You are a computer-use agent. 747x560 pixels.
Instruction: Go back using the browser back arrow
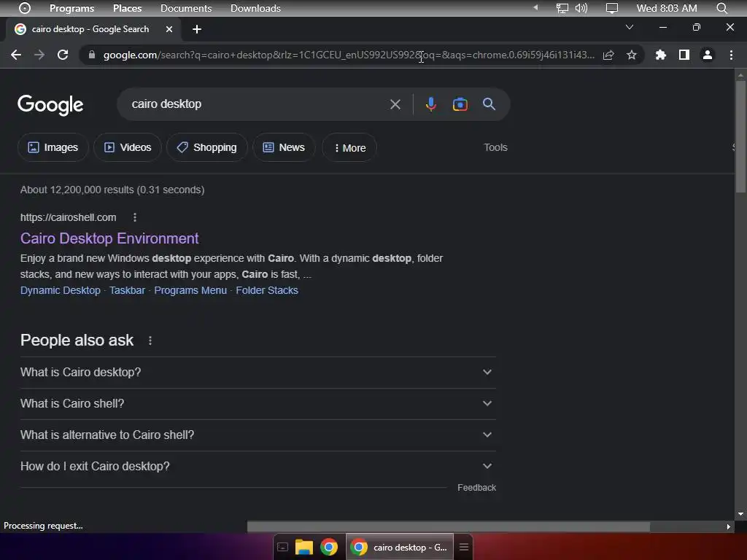point(16,55)
